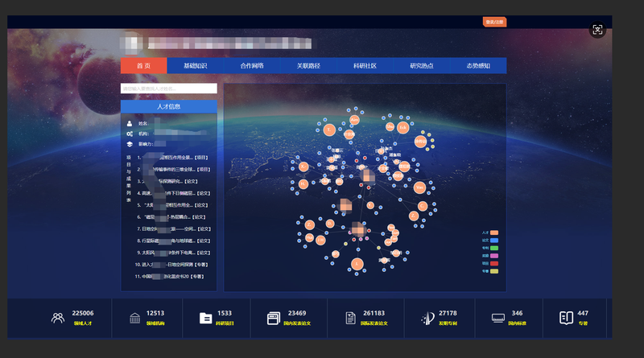Click the 人才信息 panel header
644x358 pixels.
169,107
